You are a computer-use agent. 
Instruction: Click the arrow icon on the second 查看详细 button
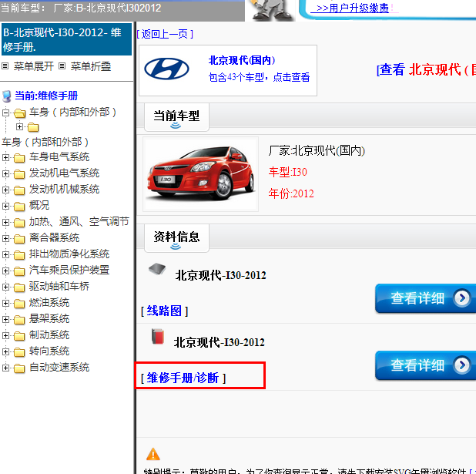(x=461, y=365)
